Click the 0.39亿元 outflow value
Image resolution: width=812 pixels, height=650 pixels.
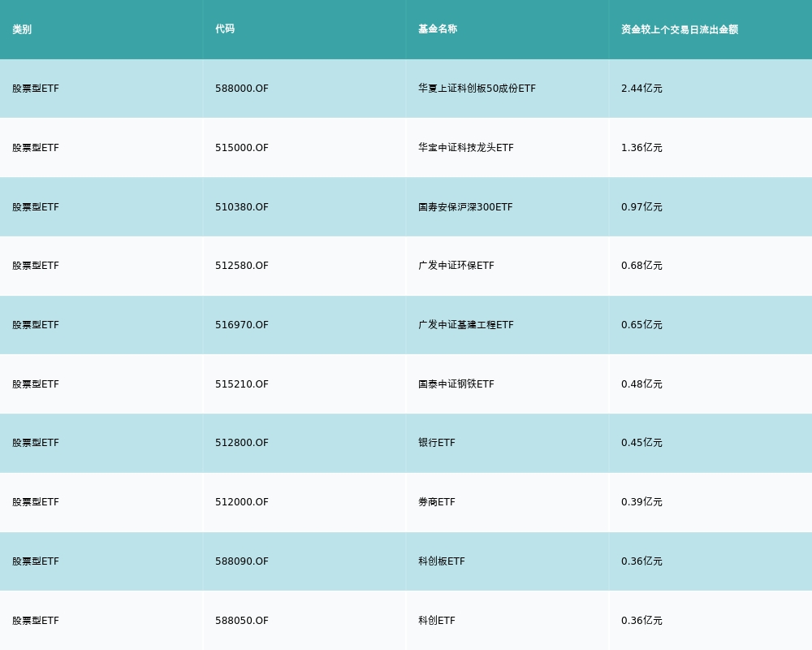point(641,502)
